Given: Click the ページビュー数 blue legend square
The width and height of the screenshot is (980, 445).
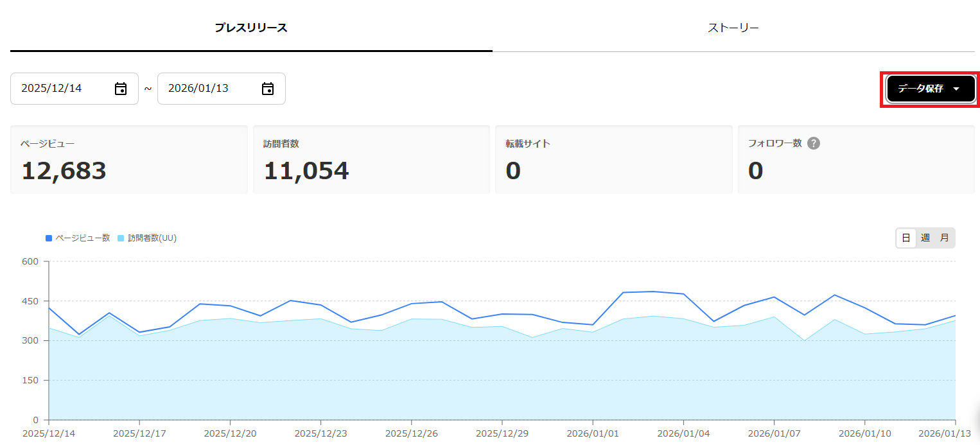Looking at the screenshot, I should 49,238.
